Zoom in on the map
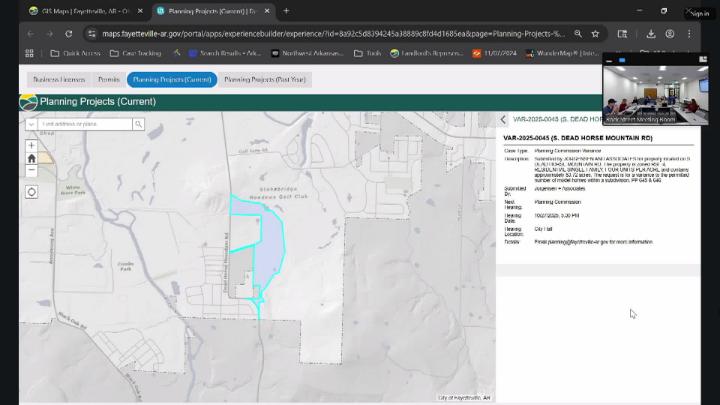Screen dimensions: 720x405 (x=32, y=146)
